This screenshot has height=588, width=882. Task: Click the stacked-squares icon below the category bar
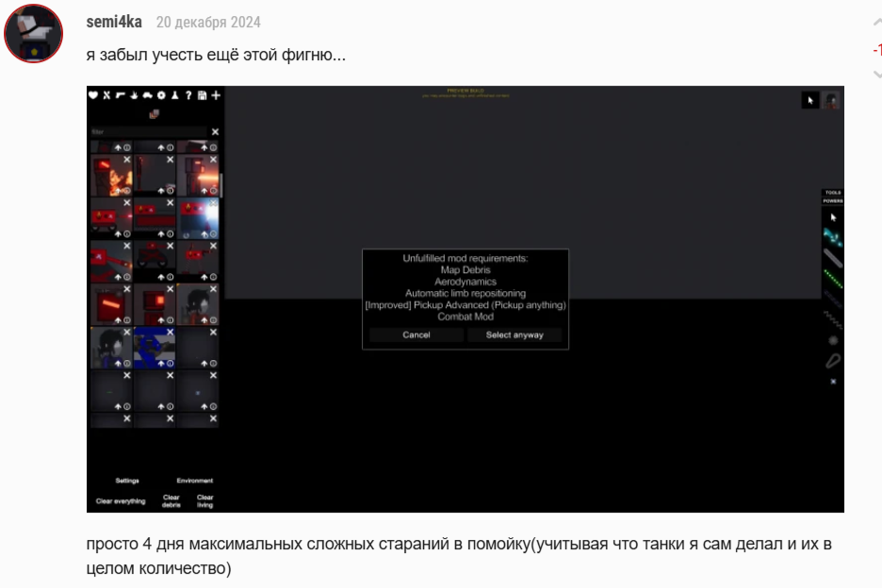point(155,114)
